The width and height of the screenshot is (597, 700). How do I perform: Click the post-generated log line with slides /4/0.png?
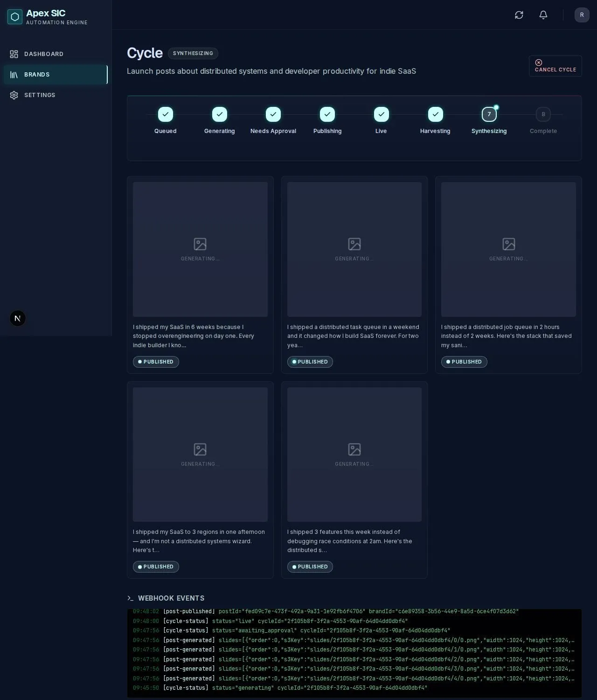tap(354, 679)
